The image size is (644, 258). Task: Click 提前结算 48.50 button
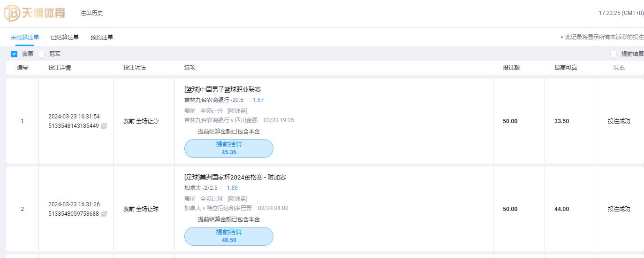pyautogui.click(x=229, y=236)
